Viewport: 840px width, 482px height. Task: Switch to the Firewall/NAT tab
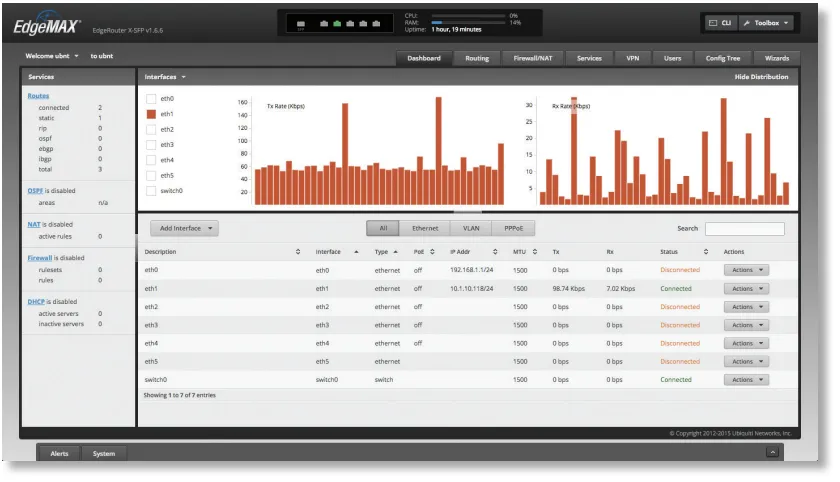coord(532,58)
